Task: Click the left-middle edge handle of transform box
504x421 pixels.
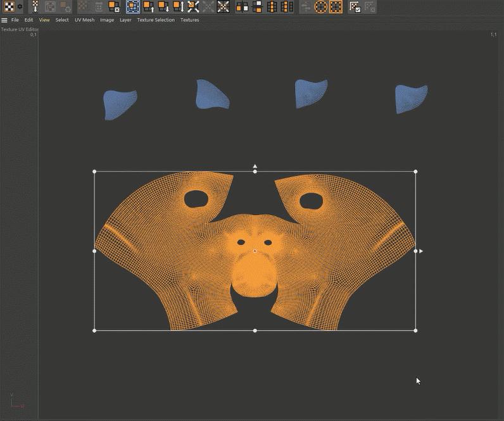Action: (94, 251)
